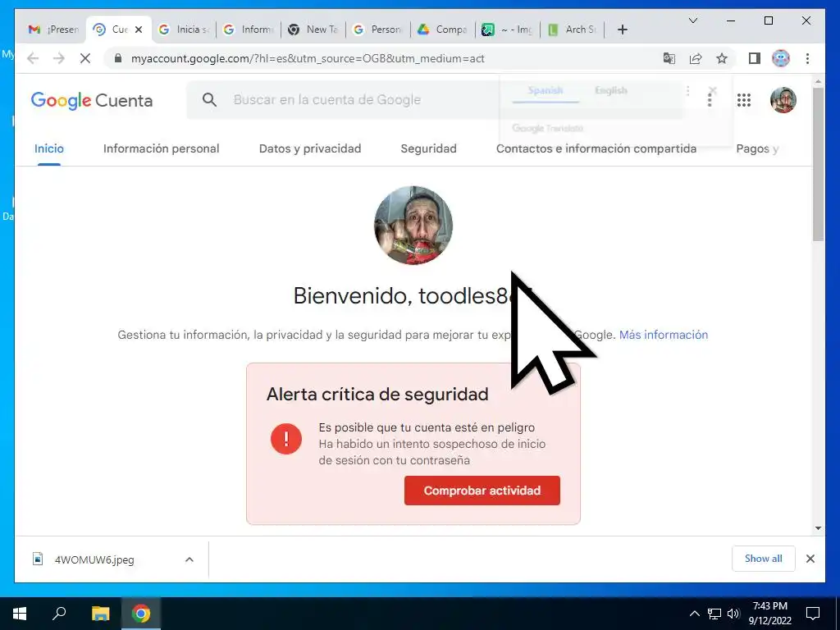Click the Google Cuenta logo
Viewport: 840px width, 630px height.
coord(92,100)
